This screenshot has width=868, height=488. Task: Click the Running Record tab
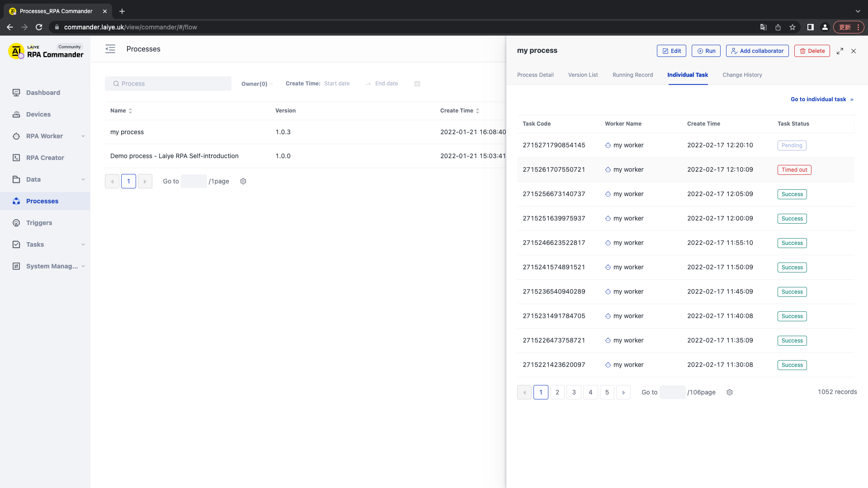click(x=632, y=75)
